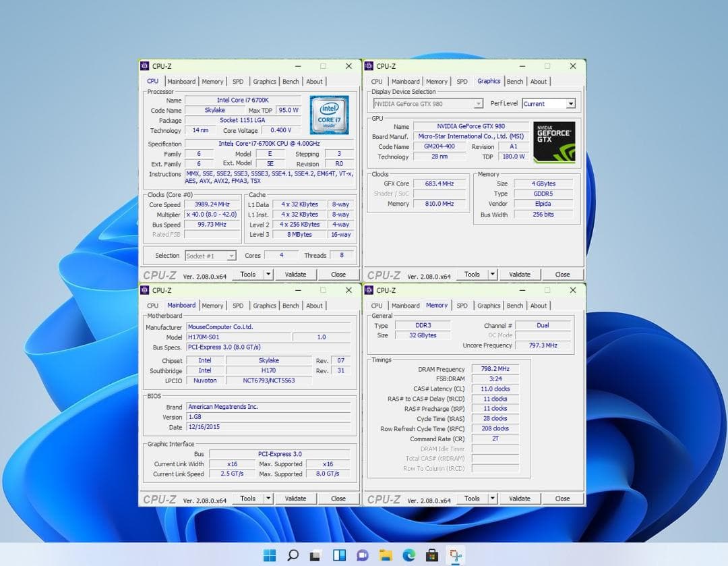Open the Perf Level dropdown set to Current

(x=547, y=103)
